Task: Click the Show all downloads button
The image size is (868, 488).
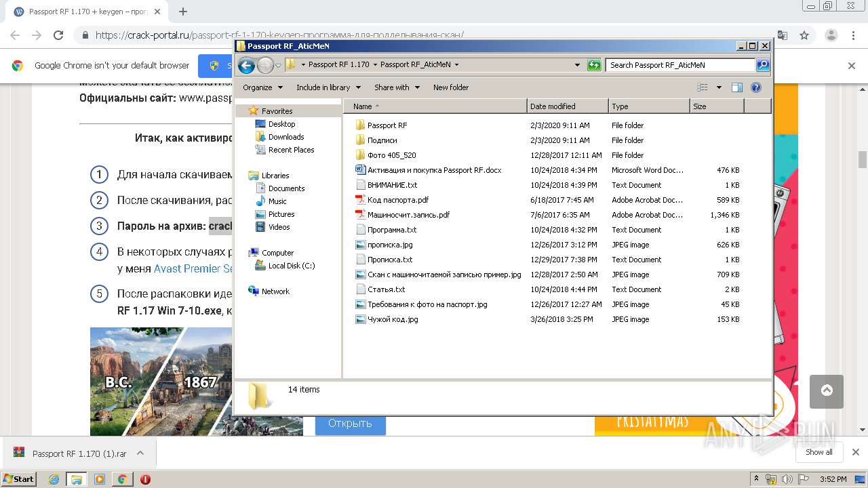Action: pyautogui.click(x=819, y=452)
